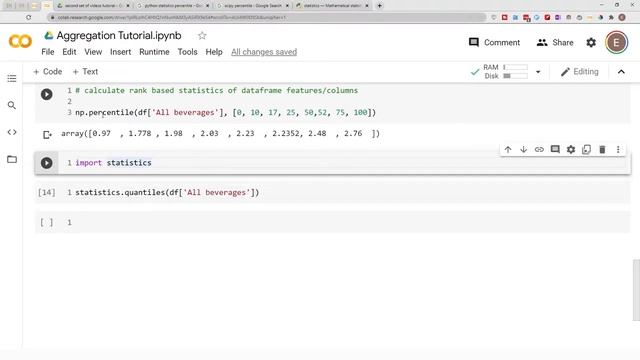
Task: Open more cell actions menu
Action: tap(618, 149)
